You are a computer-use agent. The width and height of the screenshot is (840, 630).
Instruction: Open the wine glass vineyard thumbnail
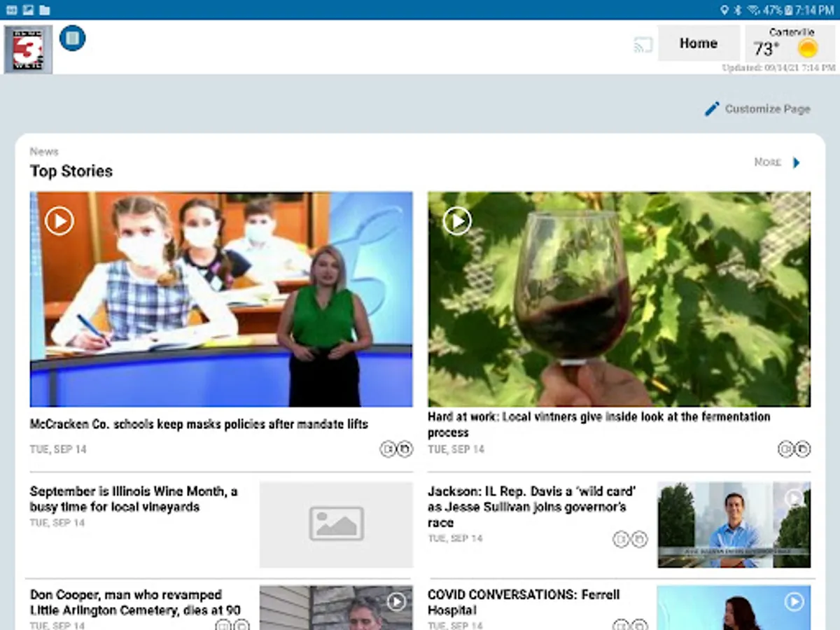[619, 300]
